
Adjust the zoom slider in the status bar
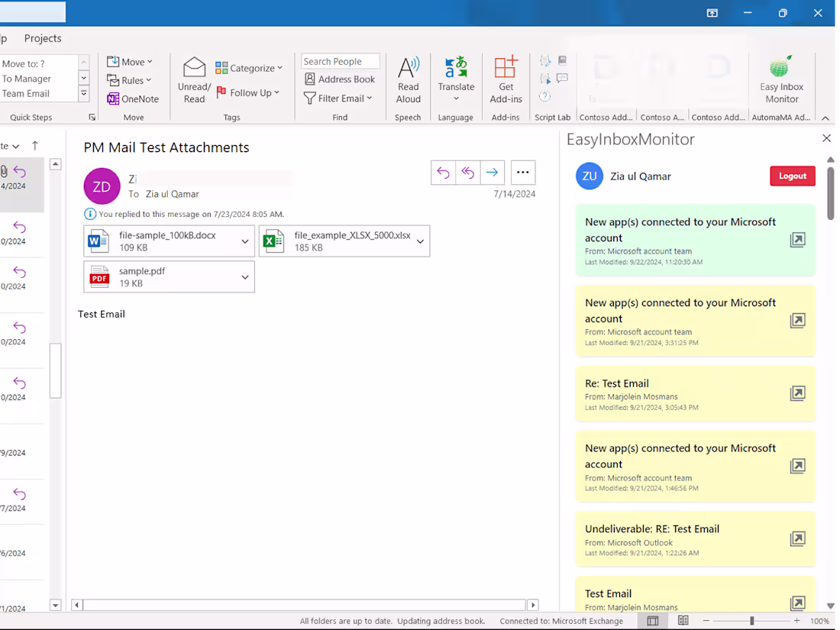point(752,621)
